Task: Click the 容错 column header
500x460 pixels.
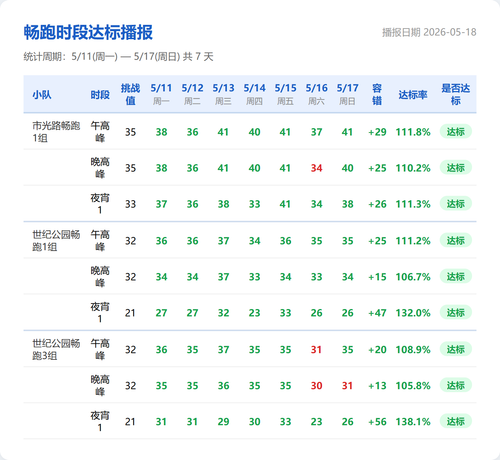Action: (377, 94)
